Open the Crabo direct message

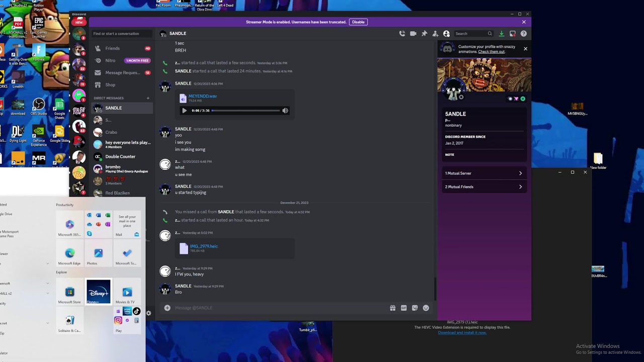pos(122,132)
